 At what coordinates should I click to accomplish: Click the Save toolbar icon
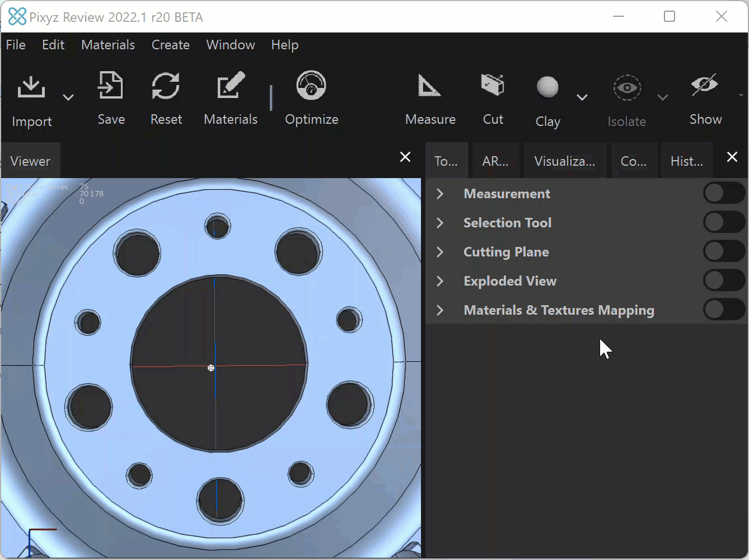[111, 86]
